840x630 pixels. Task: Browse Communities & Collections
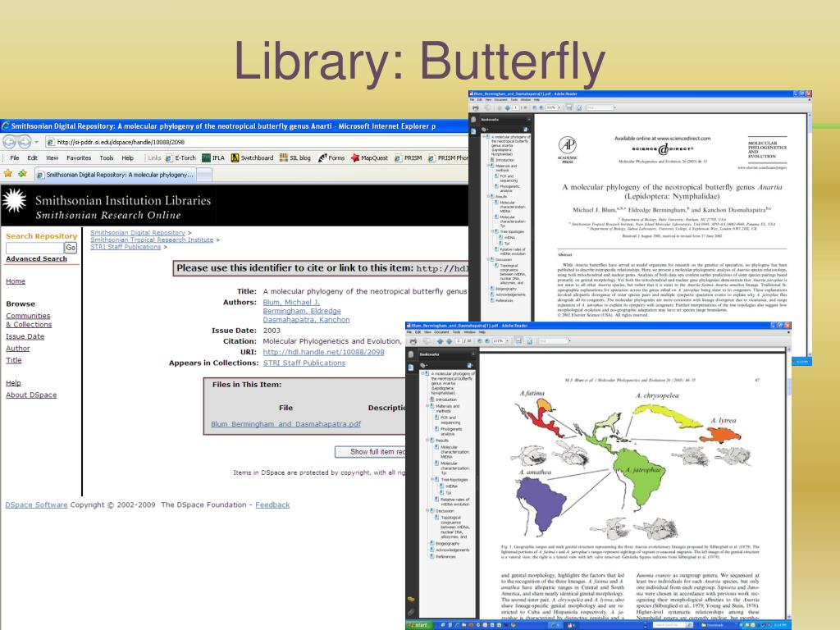point(29,321)
